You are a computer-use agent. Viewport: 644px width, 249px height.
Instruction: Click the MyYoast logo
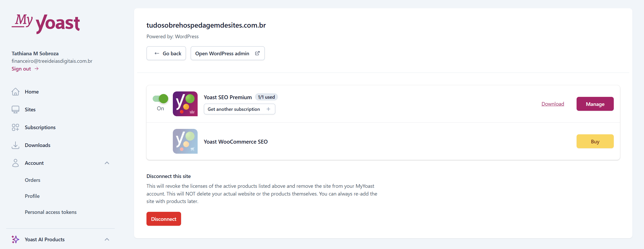click(46, 24)
